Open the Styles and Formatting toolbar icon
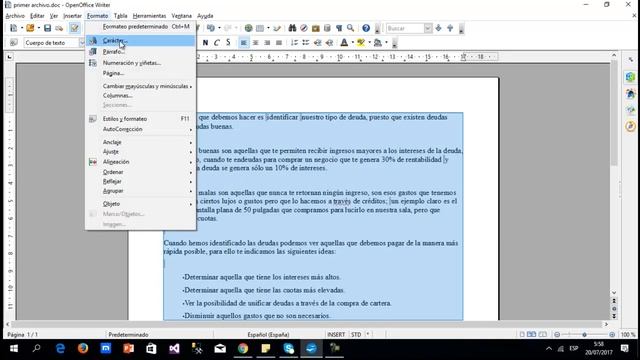 [13, 42]
